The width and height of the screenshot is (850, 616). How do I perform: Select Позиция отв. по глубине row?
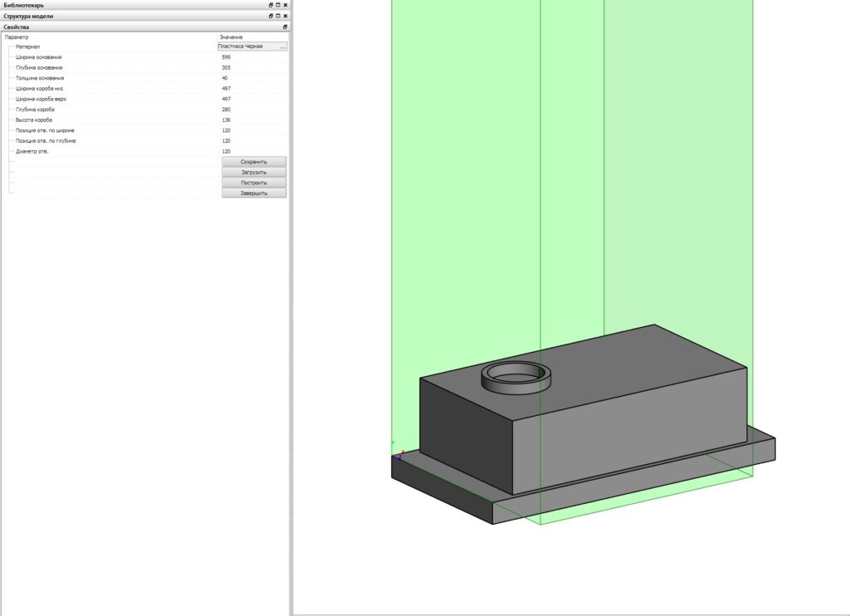click(144, 141)
